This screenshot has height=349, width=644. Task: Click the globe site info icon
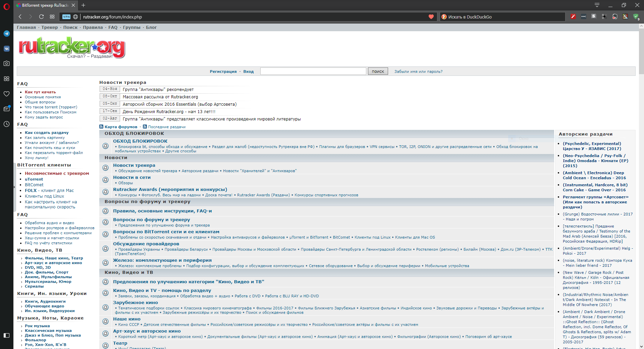(76, 17)
